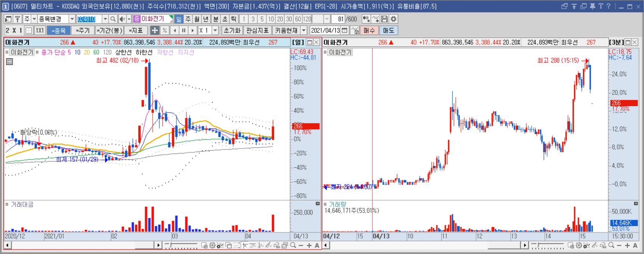The image size is (644, 254).
Task: Click the pause playback button
Action: [184, 30]
